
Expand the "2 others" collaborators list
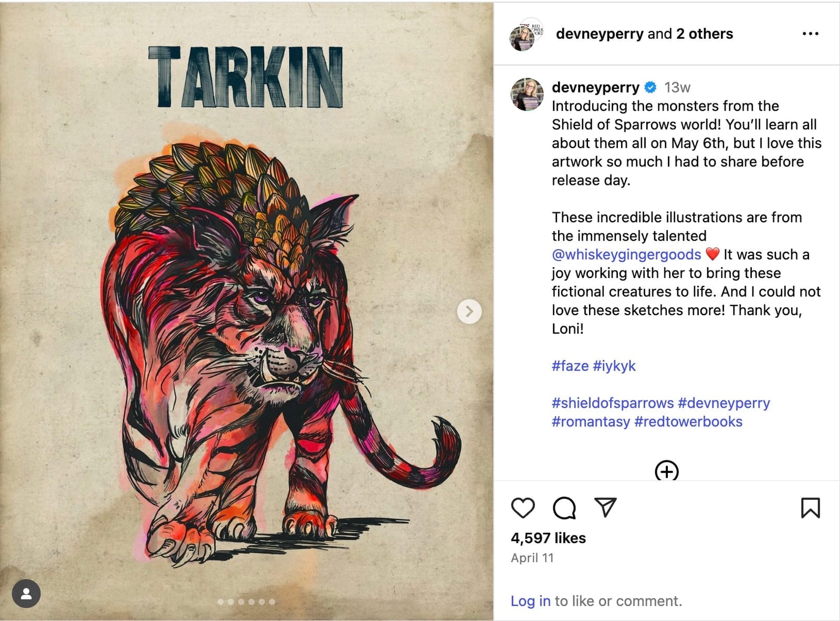pyautogui.click(x=705, y=34)
